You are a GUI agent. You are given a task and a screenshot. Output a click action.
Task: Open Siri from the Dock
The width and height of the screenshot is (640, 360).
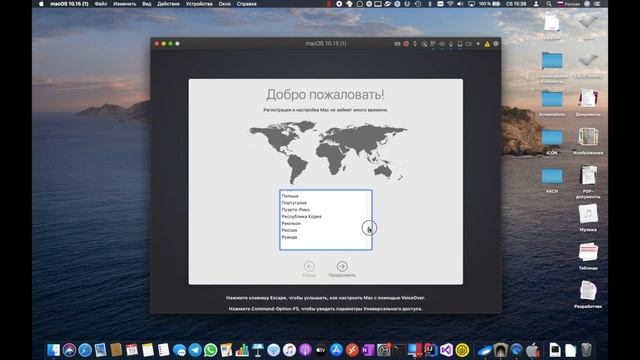(69, 350)
